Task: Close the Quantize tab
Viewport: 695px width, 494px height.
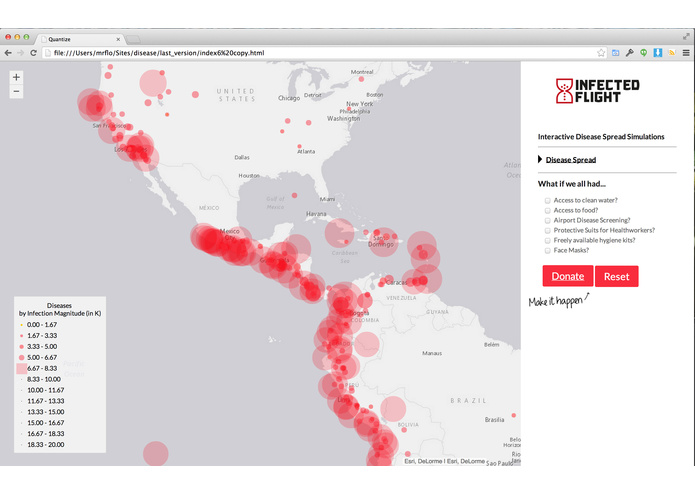Action: (118, 39)
